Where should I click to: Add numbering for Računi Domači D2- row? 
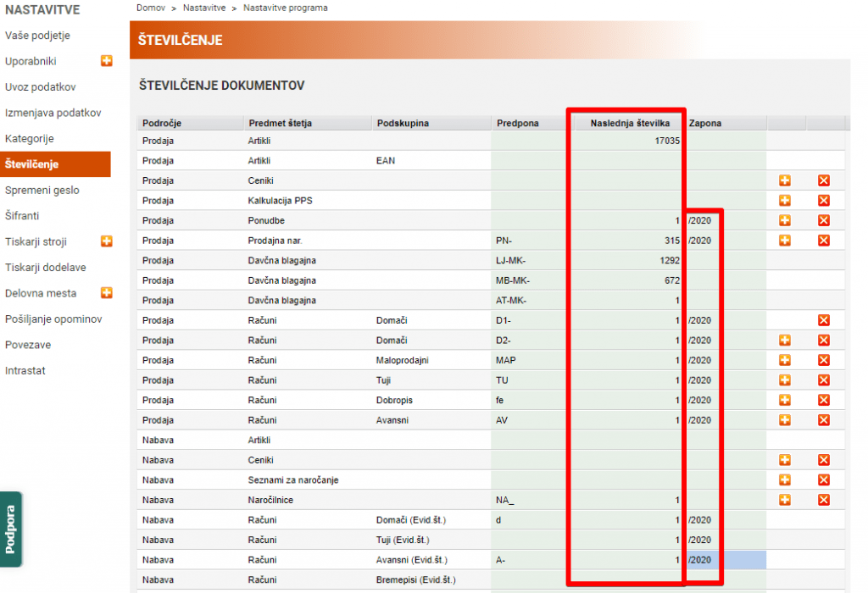[x=785, y=341]
